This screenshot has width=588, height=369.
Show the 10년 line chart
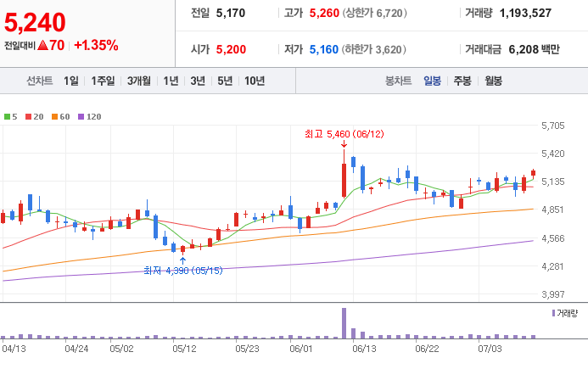tap(255, 81)
